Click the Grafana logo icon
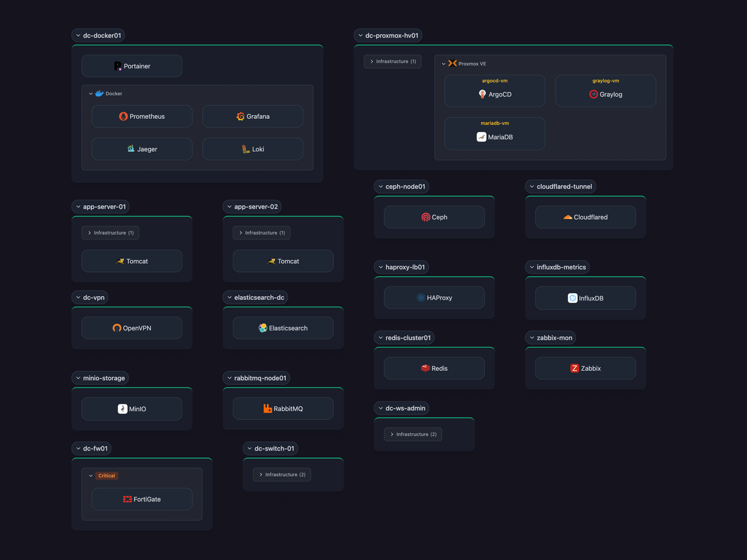Screen dimensions: 747x560 pos(241,116)
